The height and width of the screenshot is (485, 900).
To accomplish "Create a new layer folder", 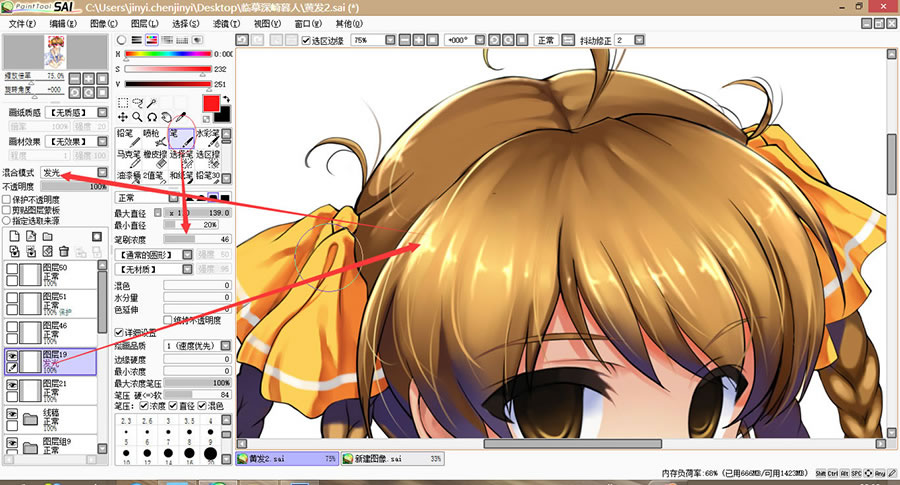I will point(48,236).
